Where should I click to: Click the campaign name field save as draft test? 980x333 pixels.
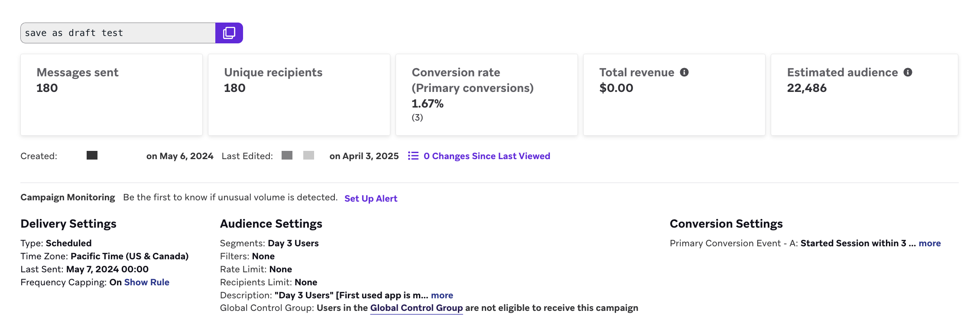click(118, 33)
